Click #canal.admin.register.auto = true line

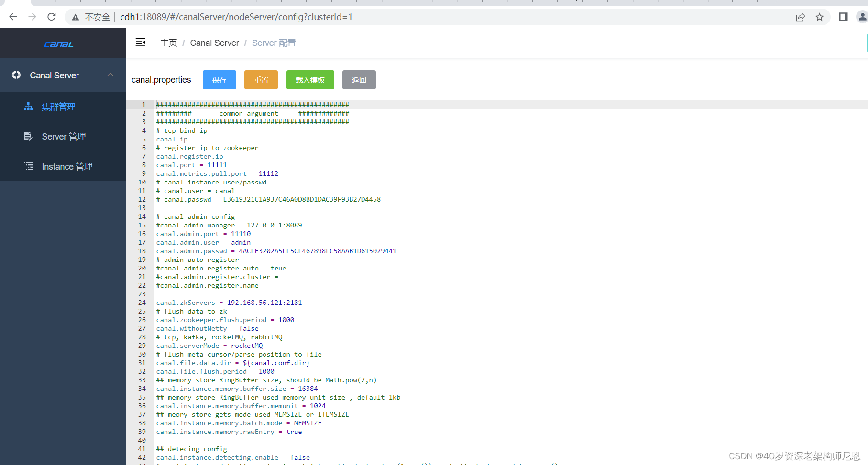(221, 268)
